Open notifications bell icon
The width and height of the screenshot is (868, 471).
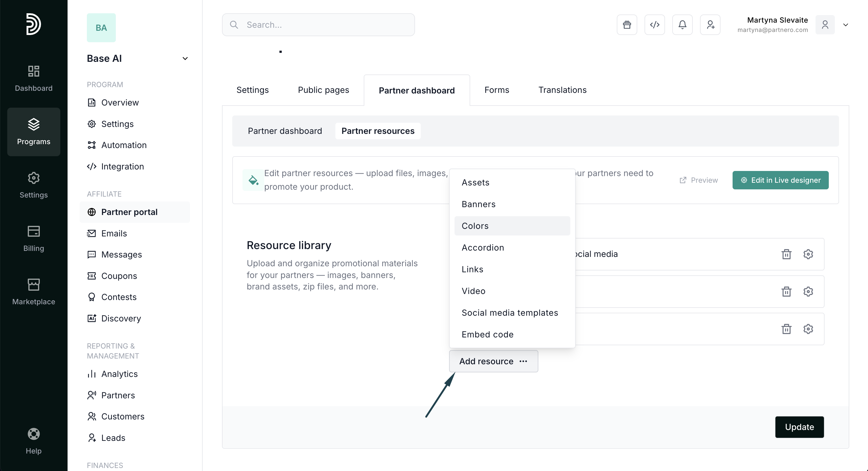coord(682,25)
